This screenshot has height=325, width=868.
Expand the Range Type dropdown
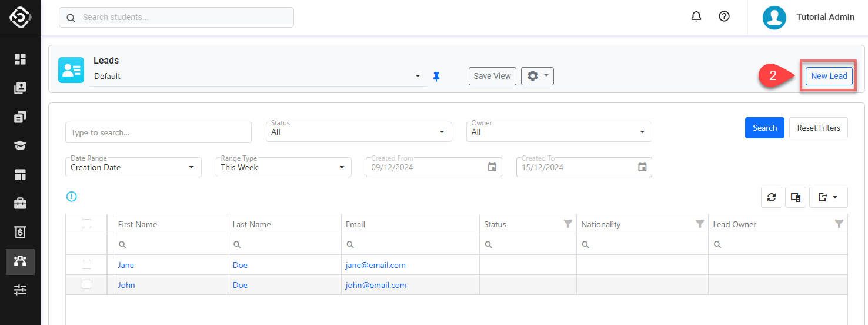pyautogui.click(x=284, y=167)
